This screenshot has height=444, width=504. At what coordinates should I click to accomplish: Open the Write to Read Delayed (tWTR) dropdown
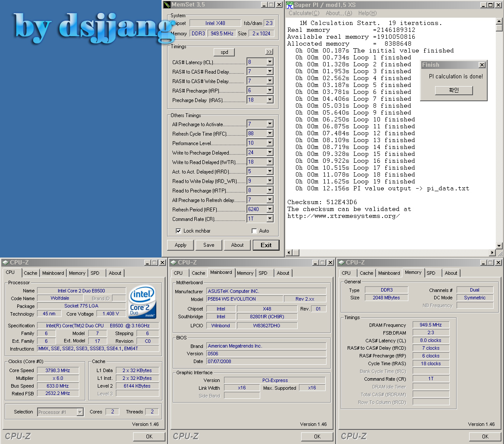tap(270, 161)
